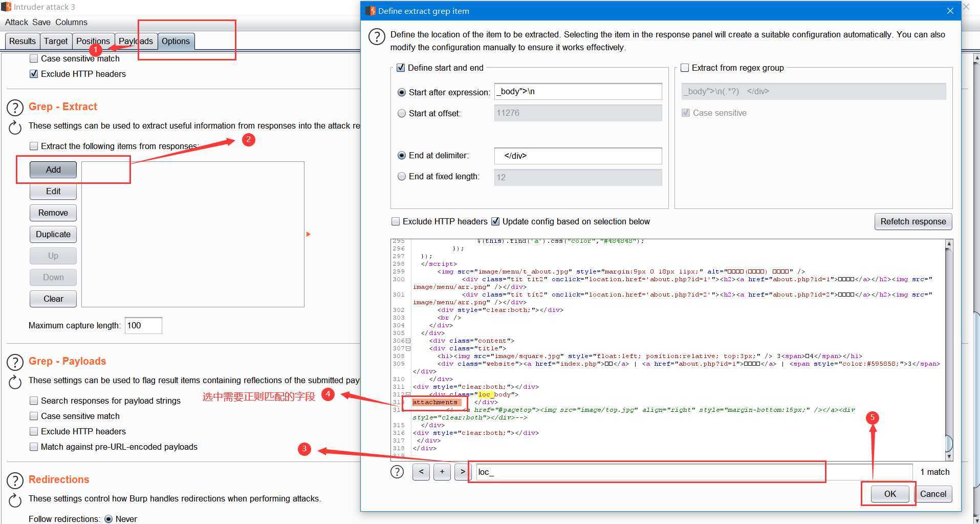Switch to the Positions tab
The height and width of the screenshot is (524, 980).
(x=93, y=41)
